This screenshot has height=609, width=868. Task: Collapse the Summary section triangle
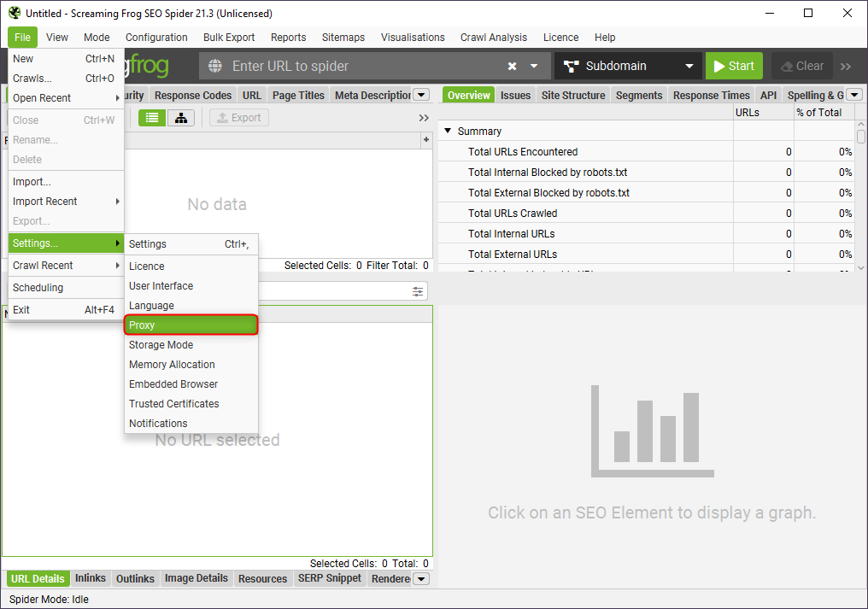coord(448,131)
